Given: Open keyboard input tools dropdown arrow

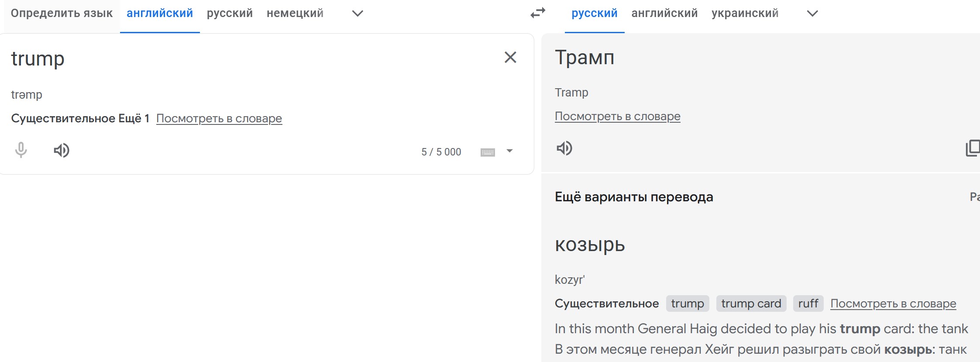Looking at the screenshot, I should pyautogui.click(x=509, y=151).
